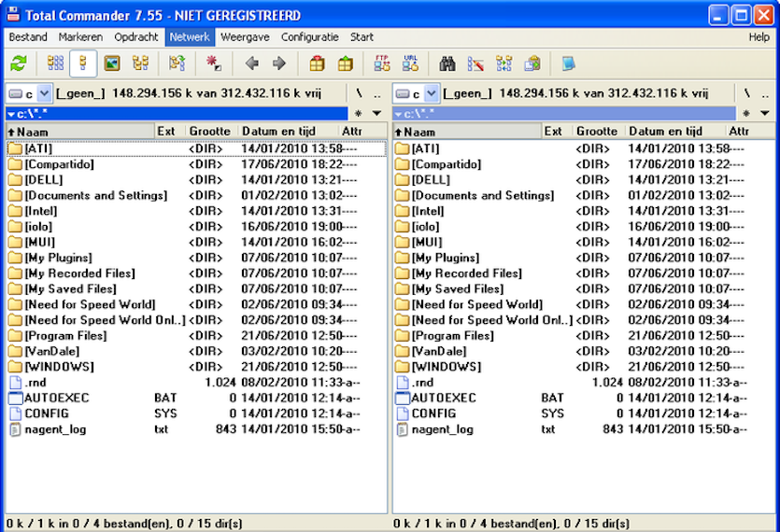The height and width of the screenshot is (532, 780).
Task: Click right panel root directory backslash button
Action: coord(746,93)
